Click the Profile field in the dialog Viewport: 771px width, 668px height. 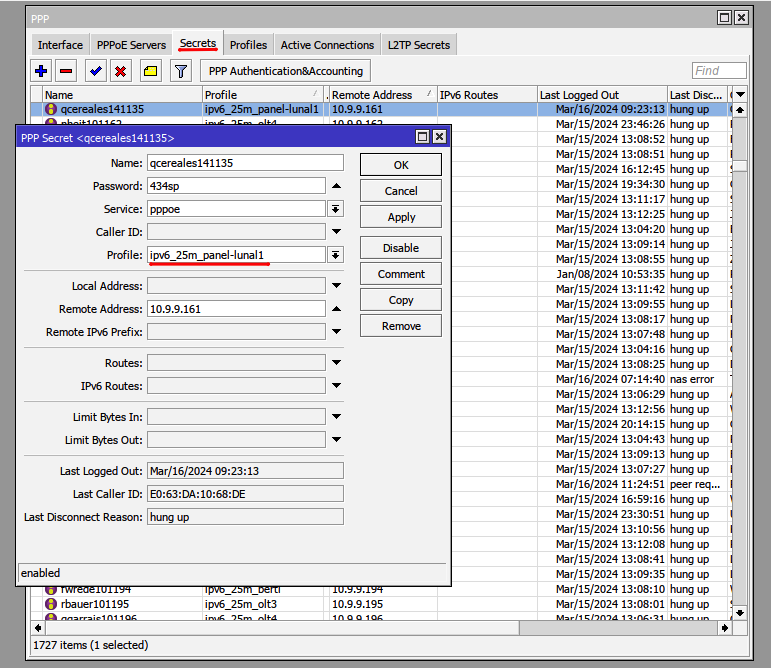[236, 255]
